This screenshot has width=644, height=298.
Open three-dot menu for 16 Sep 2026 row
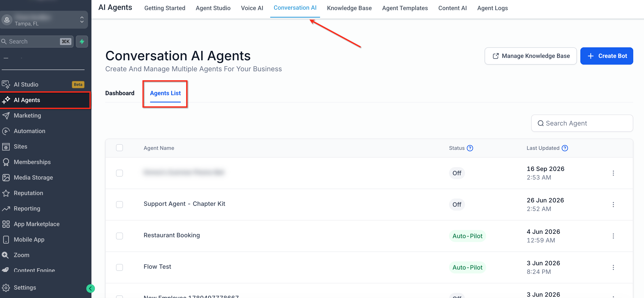[x=613, y=173]
